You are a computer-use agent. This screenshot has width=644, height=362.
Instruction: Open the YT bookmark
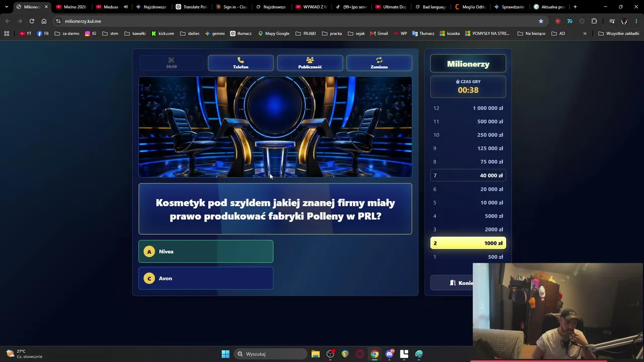click(25, 34)
